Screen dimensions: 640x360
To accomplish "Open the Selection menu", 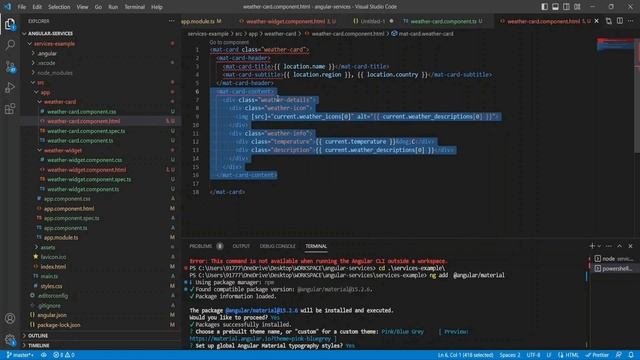I will [x=59, y=7].
